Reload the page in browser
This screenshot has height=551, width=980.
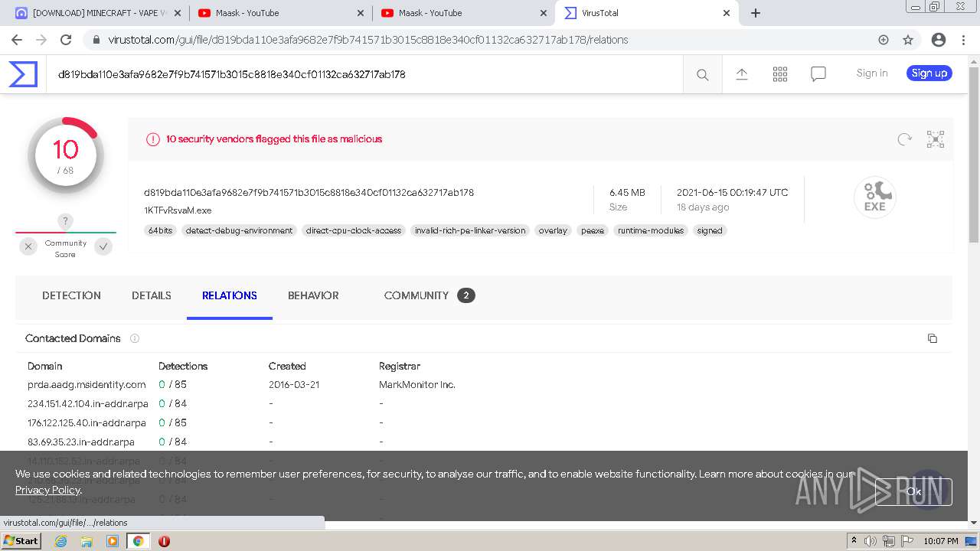[x=66, y=40]
